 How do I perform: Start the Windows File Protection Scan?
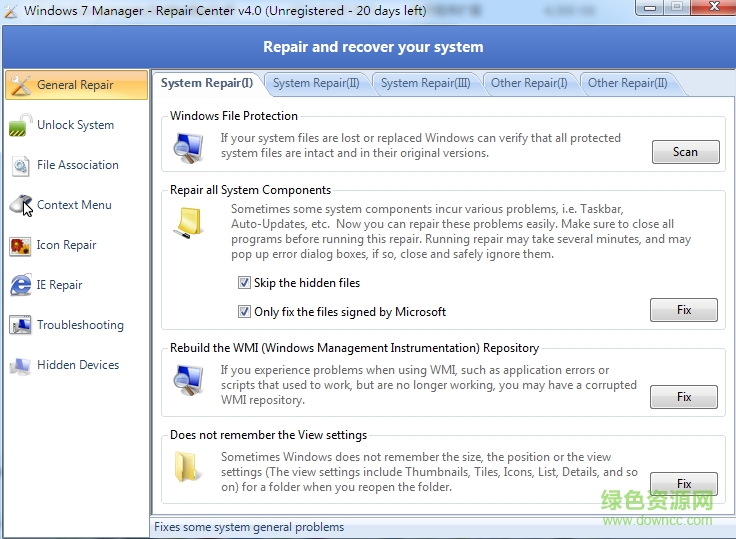click(x=685, y=152)
